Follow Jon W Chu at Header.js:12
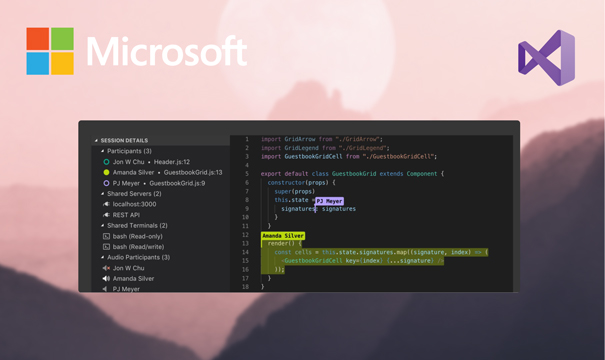This screenshot has height=360, width=605. [151, 162]
